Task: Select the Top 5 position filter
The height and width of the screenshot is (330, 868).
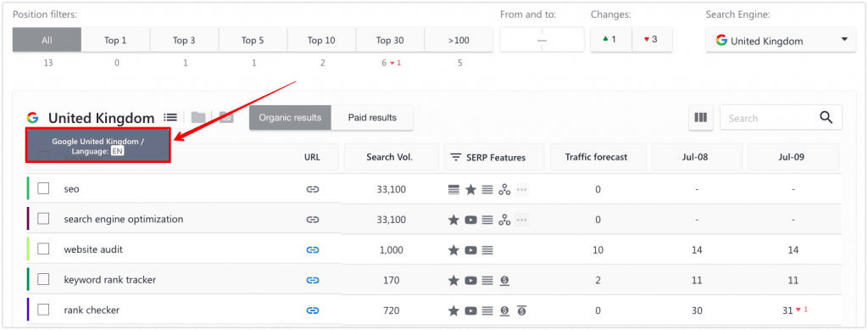Action: (x=253, y=40)
